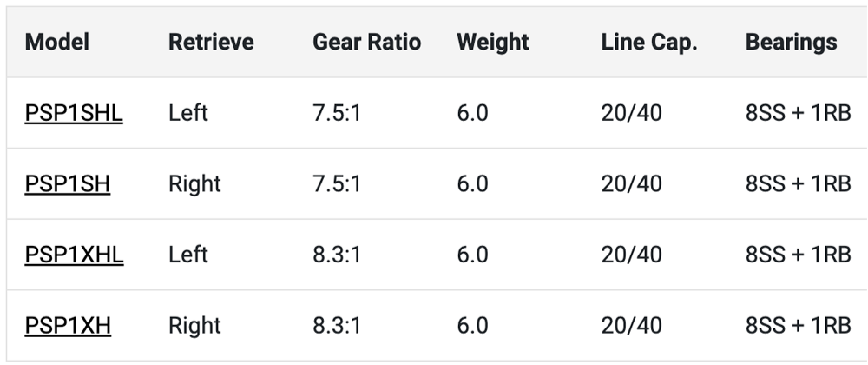Follow the PSP1XH model link

[68, 326]
